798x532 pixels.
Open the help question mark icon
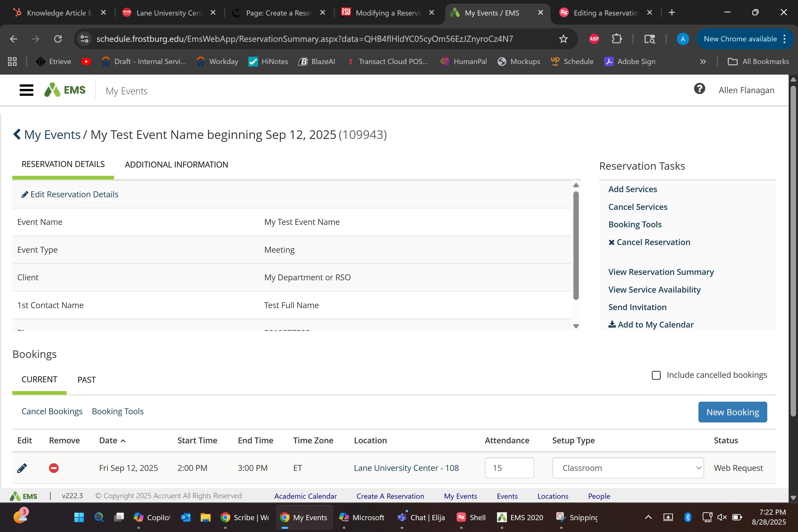pos(699,89)
